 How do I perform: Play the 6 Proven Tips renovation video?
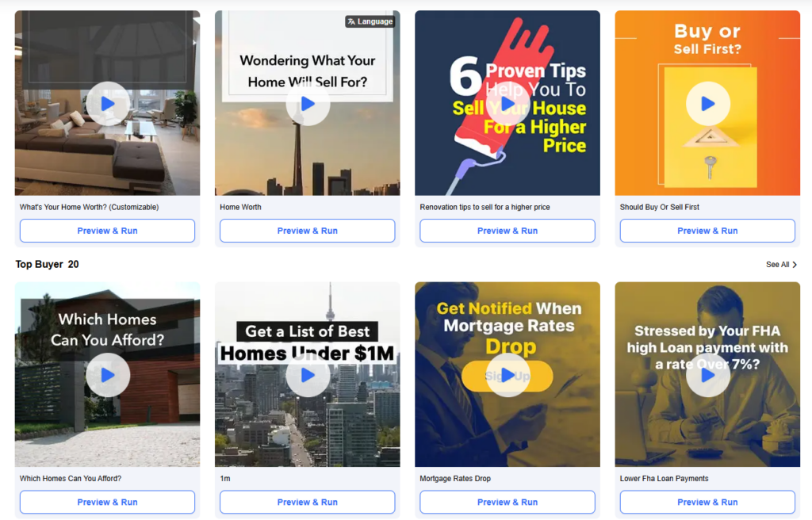click(x=507, y=104)
